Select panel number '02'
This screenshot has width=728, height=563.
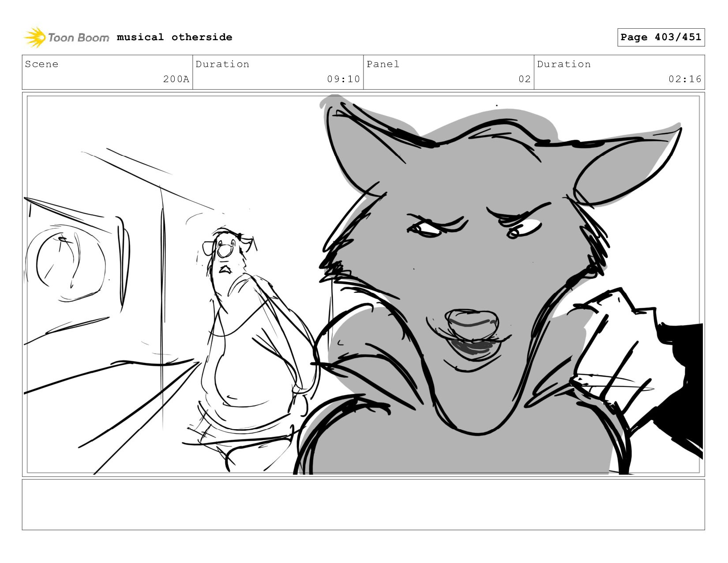coord(525,79)
